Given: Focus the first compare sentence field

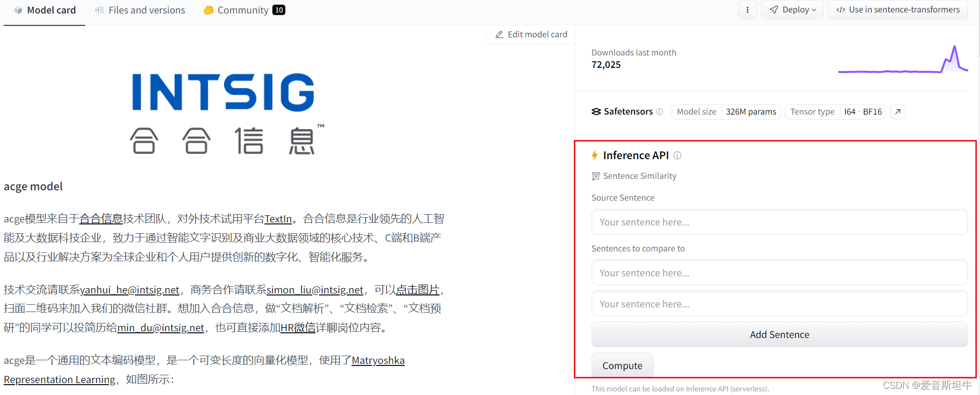Looking at the screenshot, I should (779, 273).
